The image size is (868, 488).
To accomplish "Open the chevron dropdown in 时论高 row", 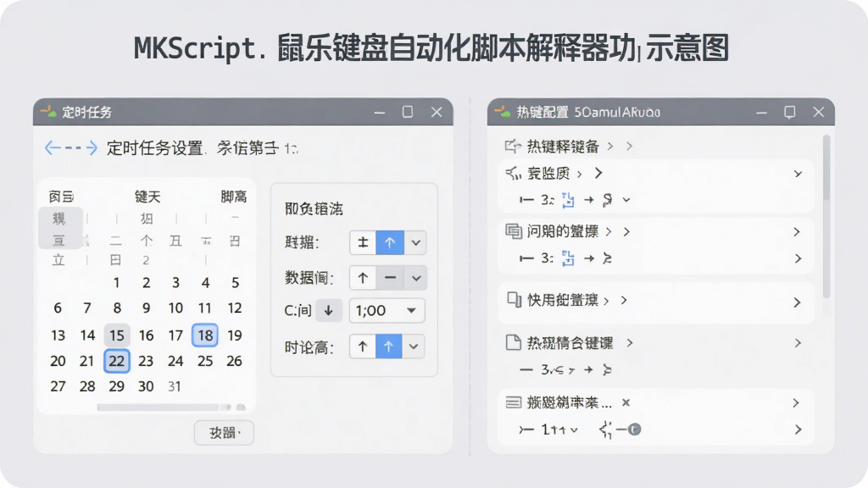I will pos(414,347).
